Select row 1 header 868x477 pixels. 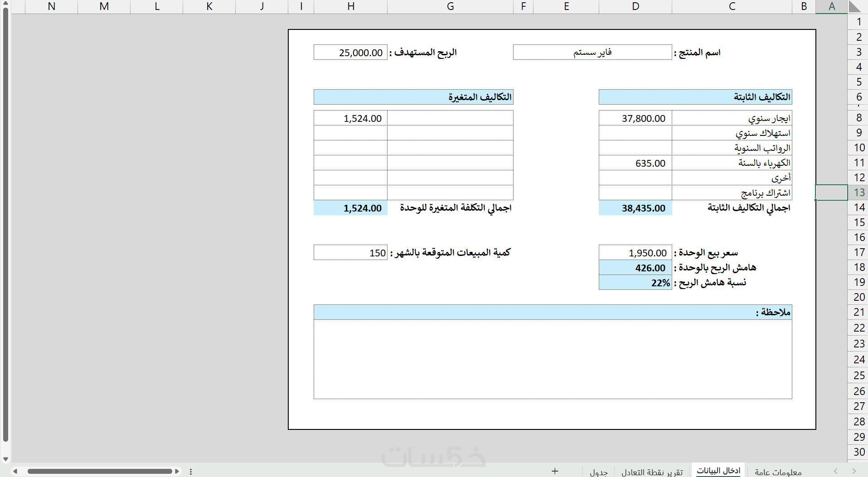858,22
